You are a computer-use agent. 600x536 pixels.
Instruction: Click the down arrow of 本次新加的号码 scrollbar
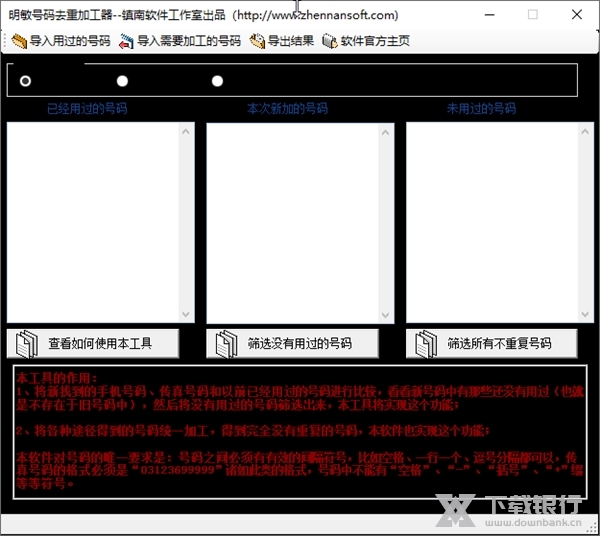pos(386,315)
